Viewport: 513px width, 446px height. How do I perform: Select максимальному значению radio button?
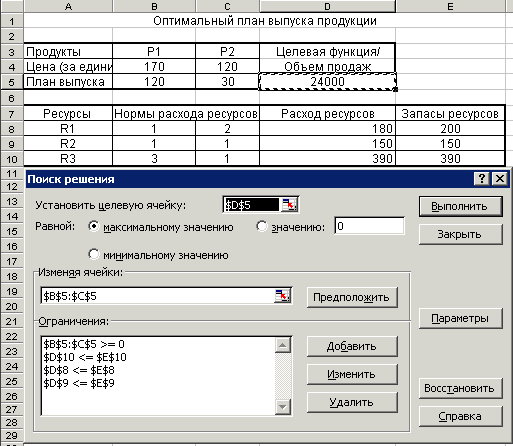(94, 227)
